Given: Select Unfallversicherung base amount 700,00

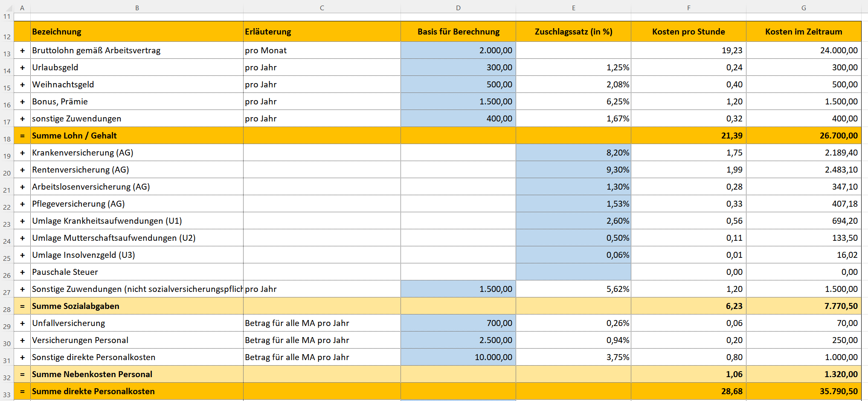Looking at the screenshot, I should tap(458, 323).
